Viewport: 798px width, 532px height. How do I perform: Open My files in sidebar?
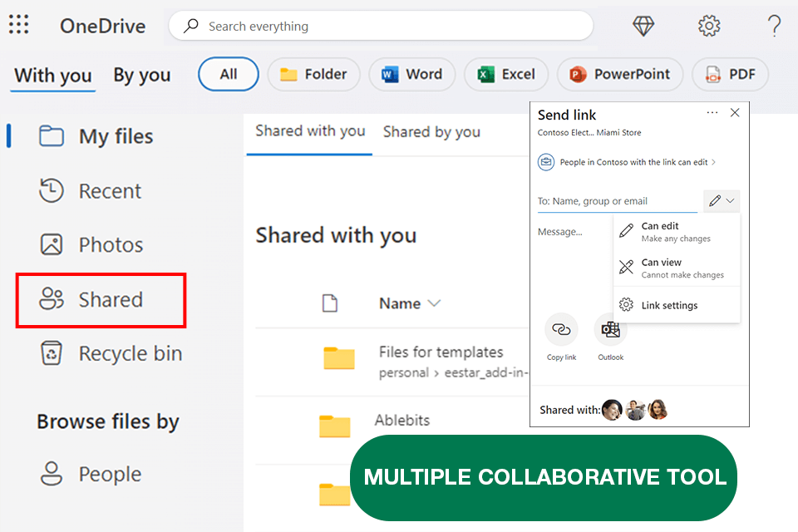96,136
